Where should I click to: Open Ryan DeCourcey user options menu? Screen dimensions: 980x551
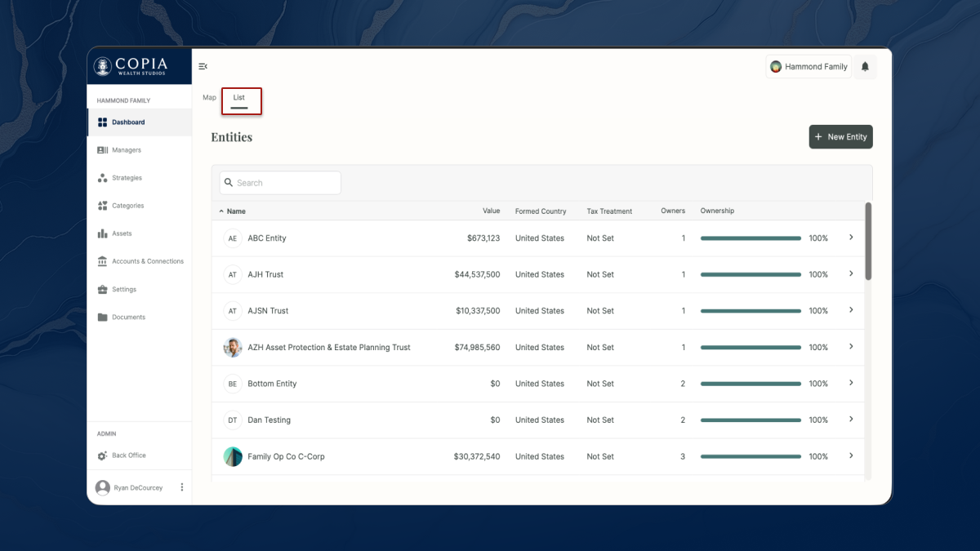point(181,487)
